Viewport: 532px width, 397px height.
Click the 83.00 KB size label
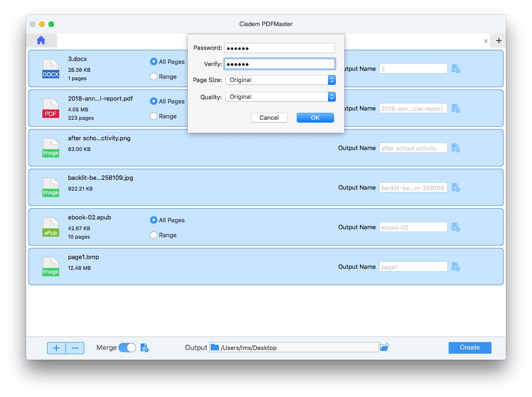(79, 149)
